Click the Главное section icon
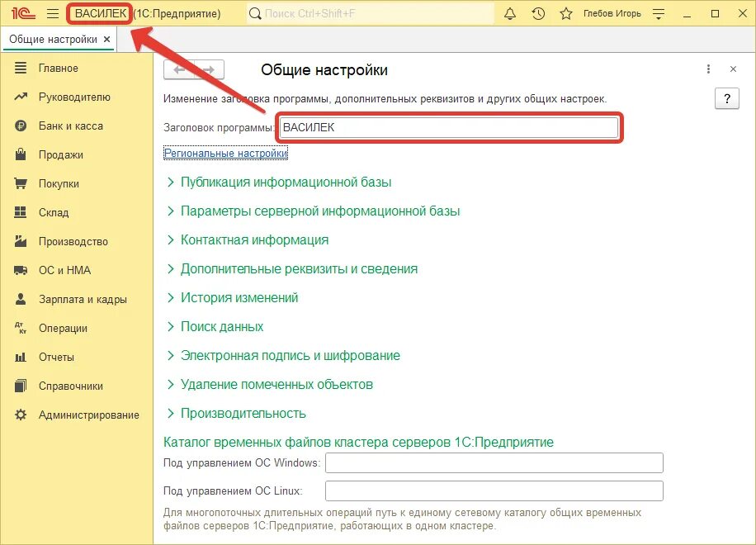This screenshot has width=756, height=545. [x=21, y=68]
